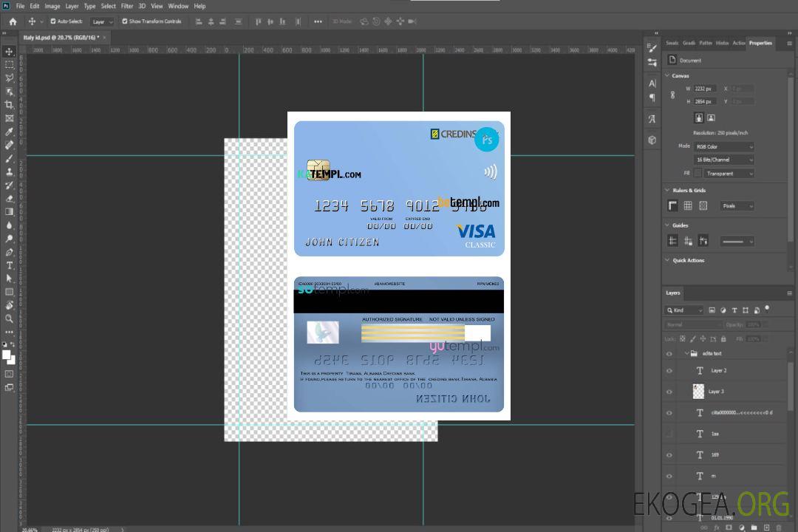Select the Rectangle shape tool
Screen dimensions: 798x532
point(9,292)
